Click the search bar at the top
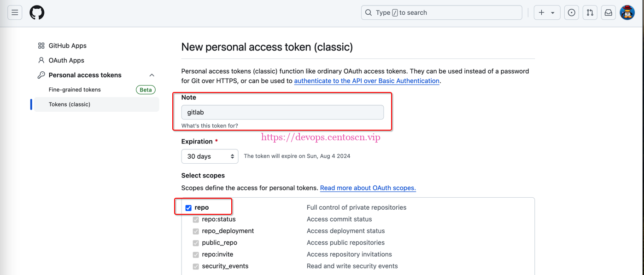Image resolution: width=644 pixels, height=275 pixels. pyautogui.click(x=441, y=13)
